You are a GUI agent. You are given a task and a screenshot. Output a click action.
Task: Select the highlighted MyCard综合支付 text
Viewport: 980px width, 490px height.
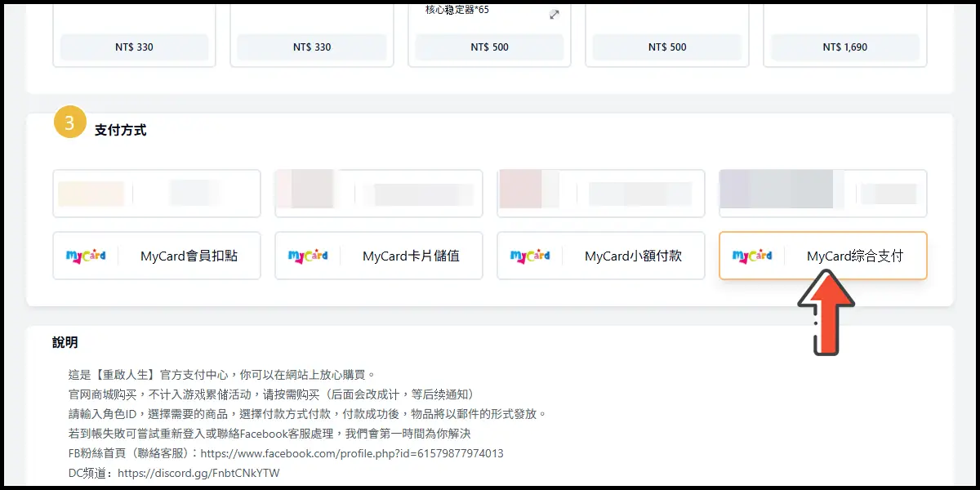[x=854, y=256]
